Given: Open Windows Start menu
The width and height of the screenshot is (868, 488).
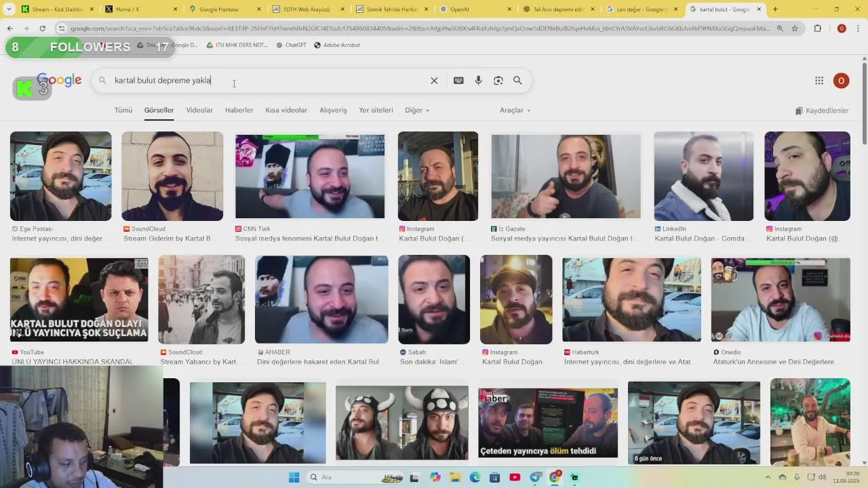Looking at the screenshot, I should [294, 477].
